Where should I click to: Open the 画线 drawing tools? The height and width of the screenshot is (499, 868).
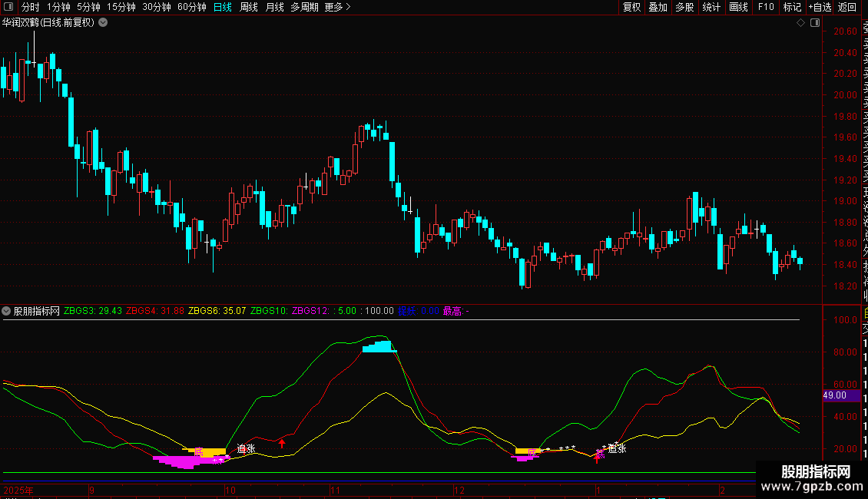coord(738,8)
